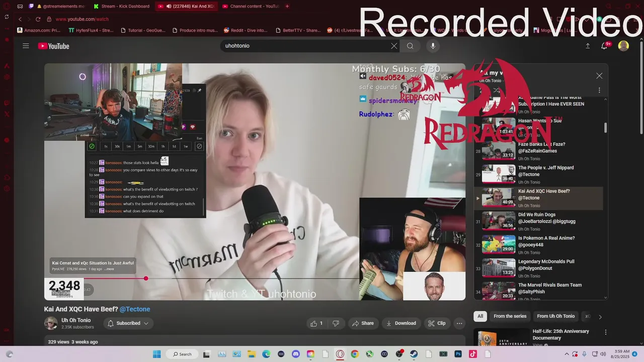644x362 pixels.
Task: Open the Windows Start menu
Action: coord(157,354)
